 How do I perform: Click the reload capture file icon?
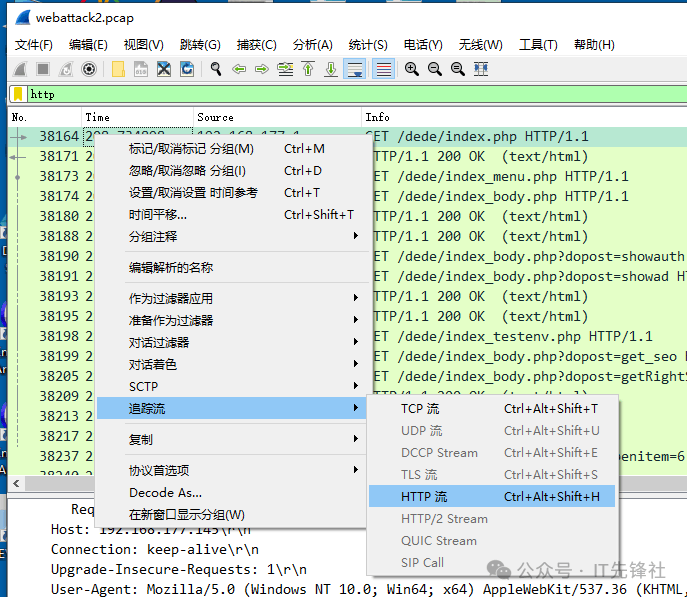[185, 69]
